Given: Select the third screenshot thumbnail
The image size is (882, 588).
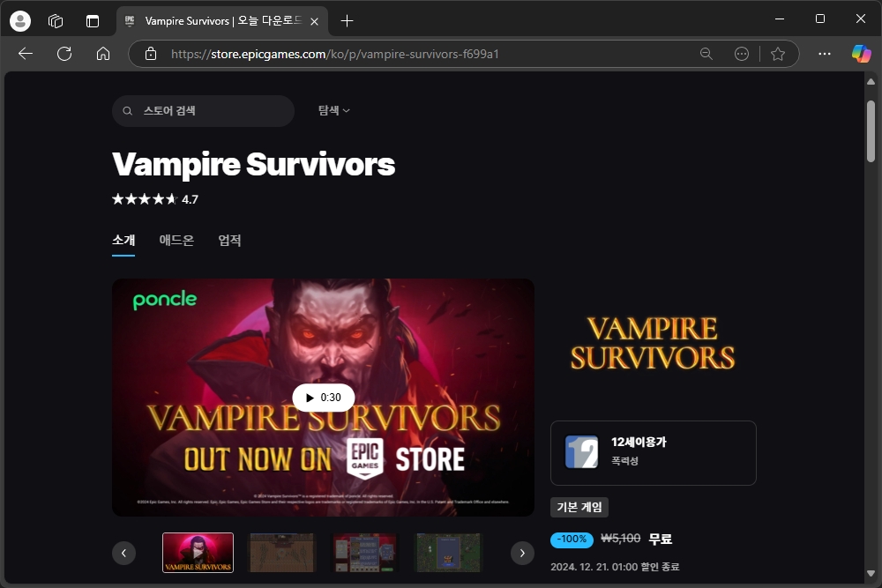Looking at the screenshot, I should [364, 553].
